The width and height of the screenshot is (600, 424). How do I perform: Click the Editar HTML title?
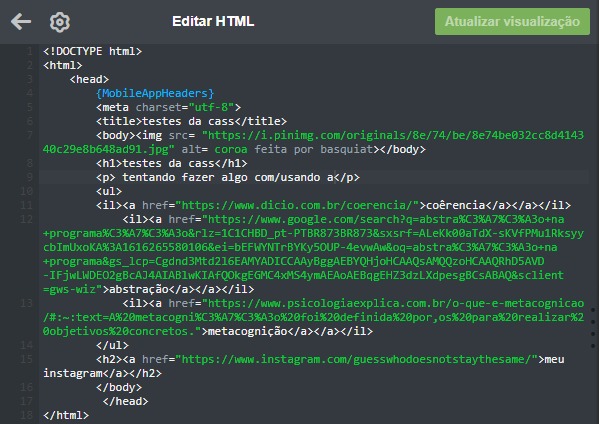click(x=213, y=21)
